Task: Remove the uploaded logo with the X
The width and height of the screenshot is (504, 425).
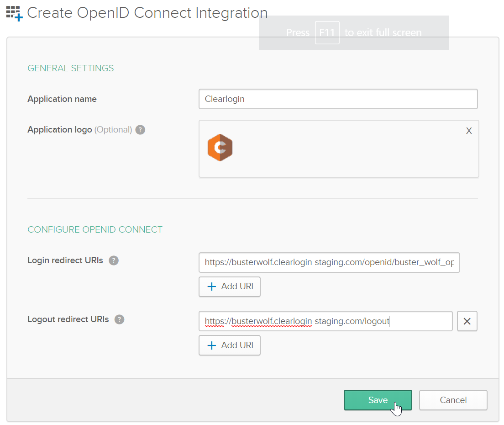Action: (x=468, y=131)
